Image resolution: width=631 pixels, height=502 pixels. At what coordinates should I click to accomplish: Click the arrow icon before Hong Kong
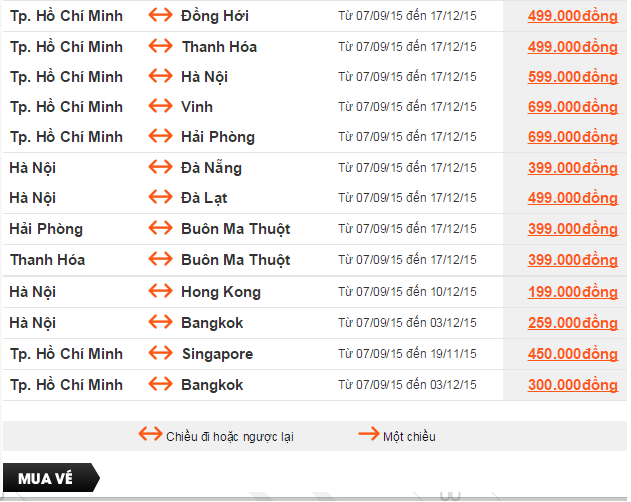click(161, 291)
